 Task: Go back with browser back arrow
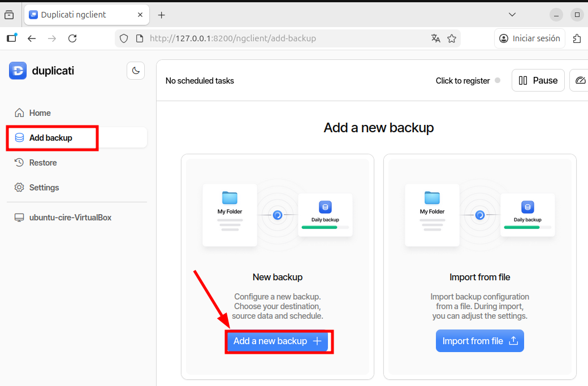tap(32, 38)
